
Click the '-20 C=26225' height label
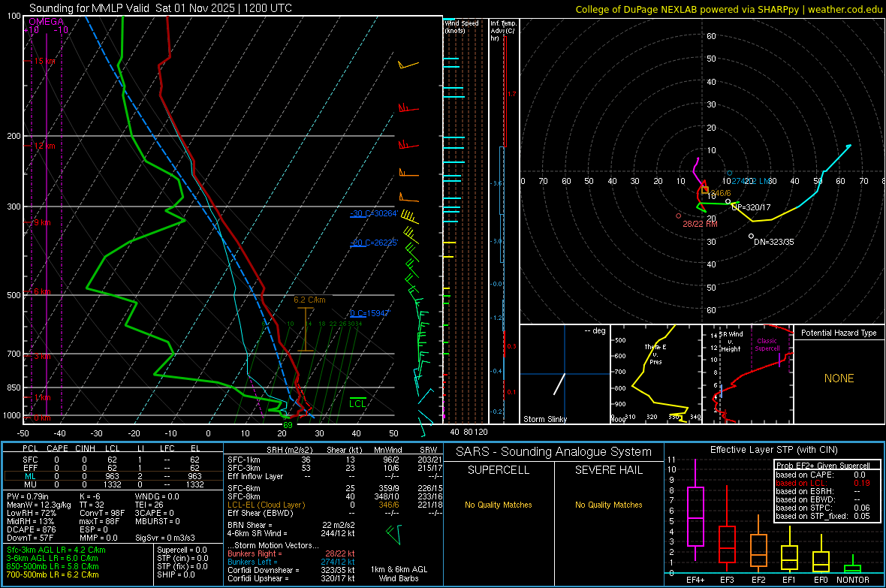[x=374, y=243]
